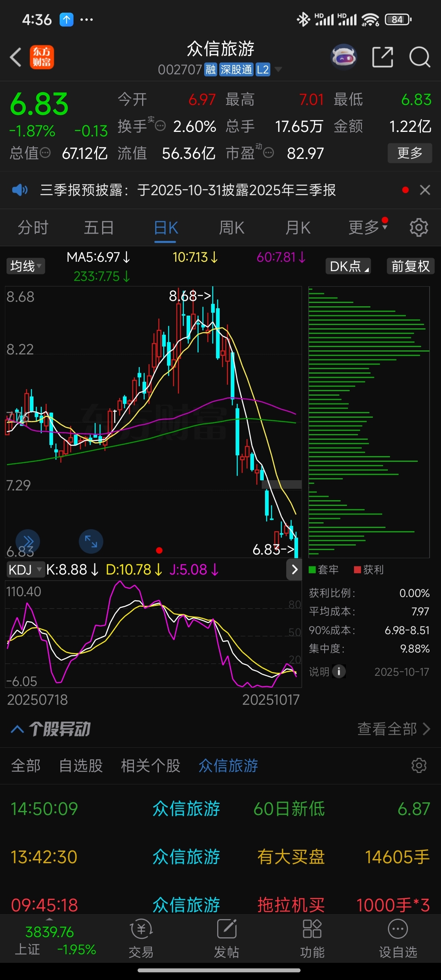Screen dimensions: 441x980
Task: Tap the 平均成本 7.97 value
Action: [x=420, y=611]
